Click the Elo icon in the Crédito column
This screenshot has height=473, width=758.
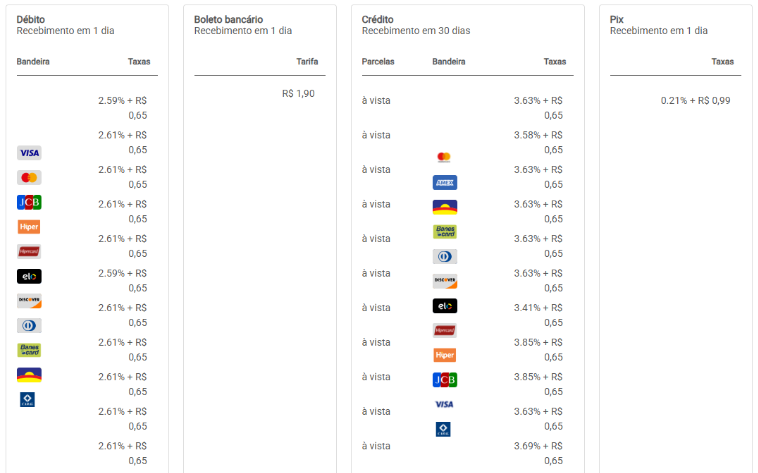point(444,306)
